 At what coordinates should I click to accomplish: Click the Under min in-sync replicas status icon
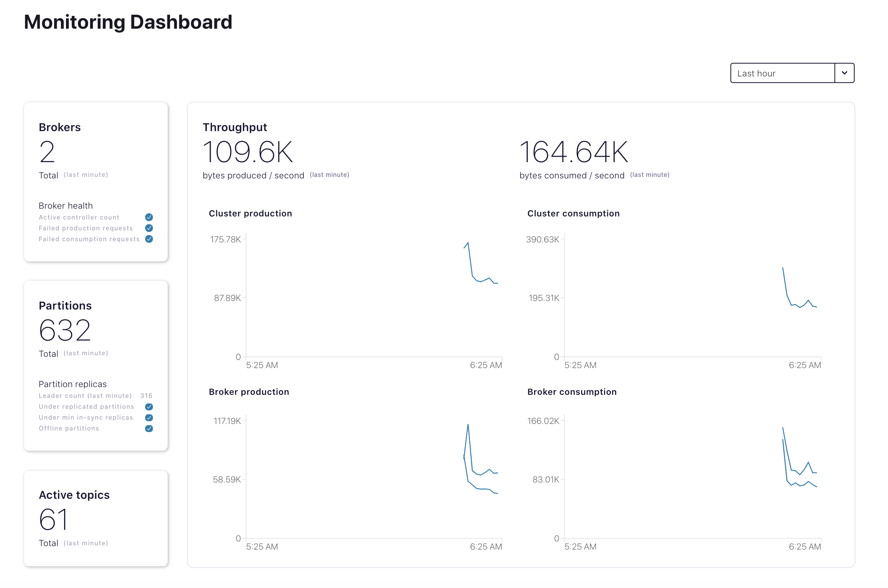coord(149,417)
